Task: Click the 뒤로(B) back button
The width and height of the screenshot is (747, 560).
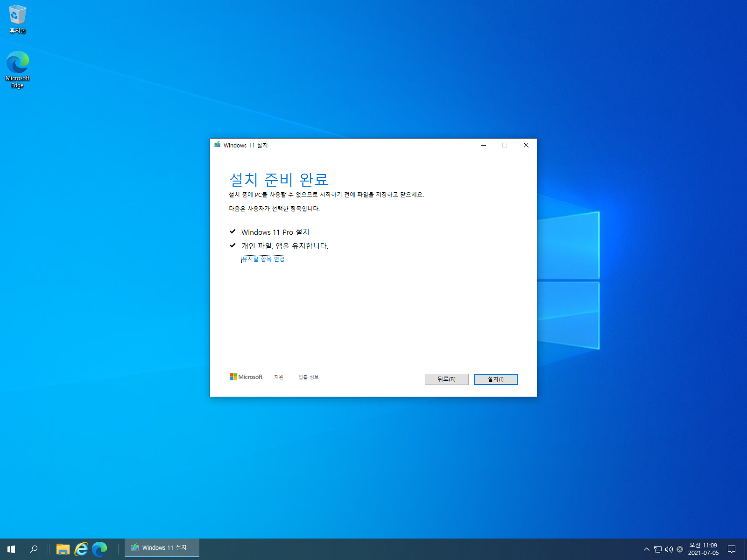Action: [x=446, y=379]
